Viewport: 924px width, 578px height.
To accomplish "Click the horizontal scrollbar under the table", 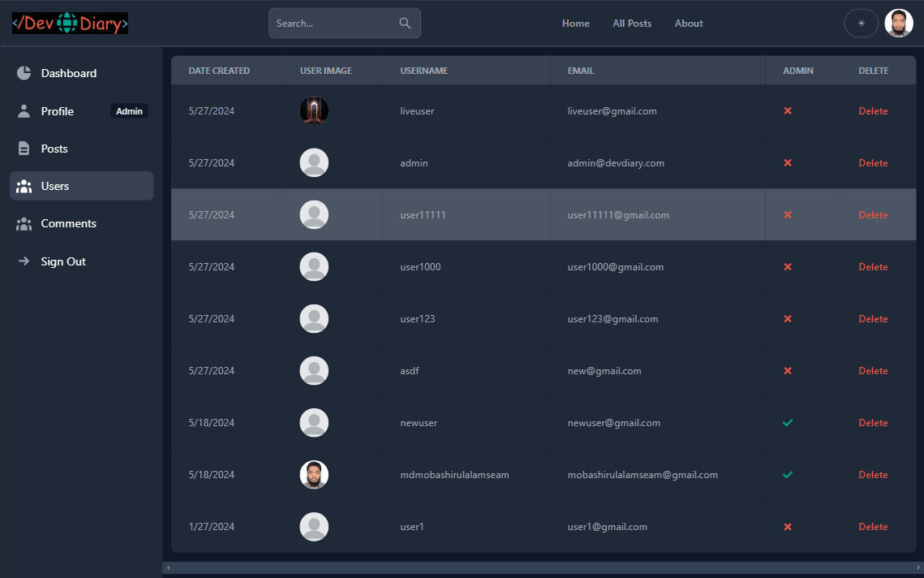I will (542, 567).
